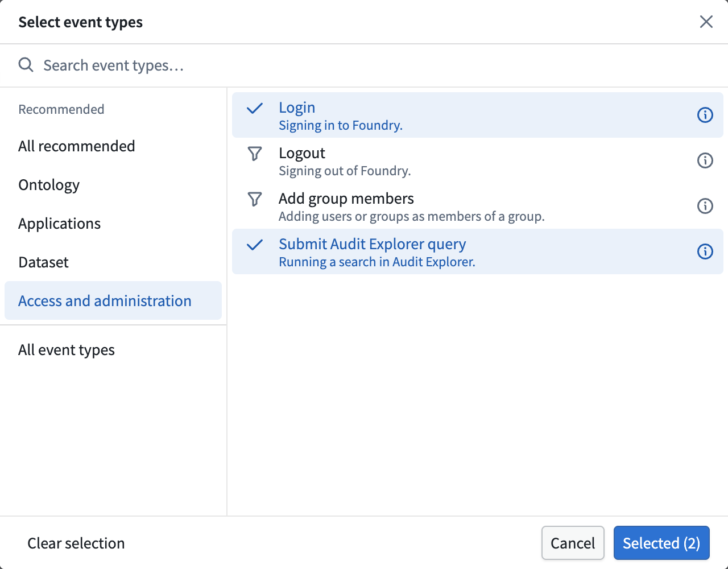Click Clear selection
The width and height of the screenshot is (728, 569).
tap(76, 543)
